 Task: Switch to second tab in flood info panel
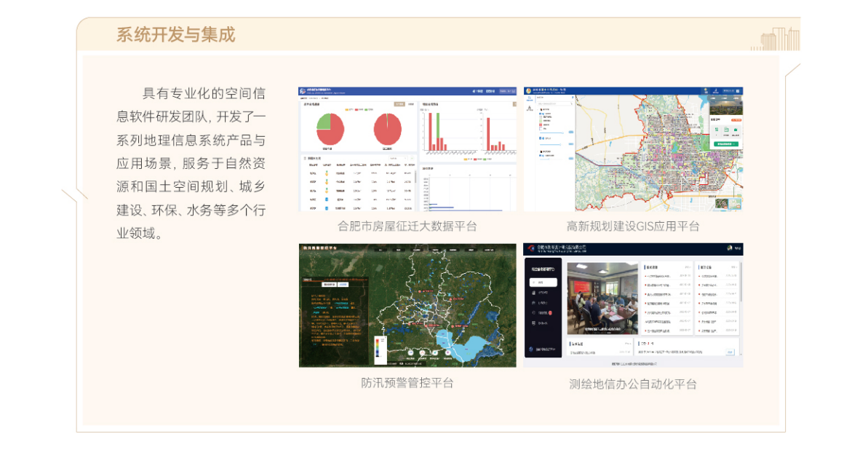pos(343,285)
